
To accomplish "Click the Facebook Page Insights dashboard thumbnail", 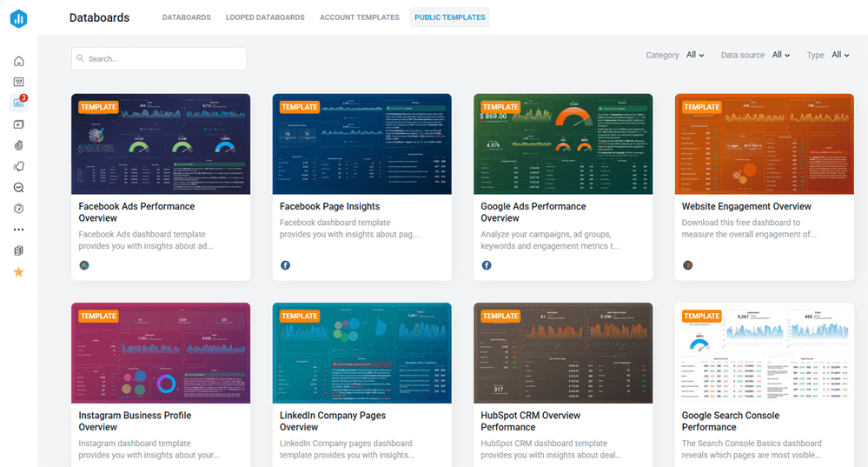I will tap(361, 144).
